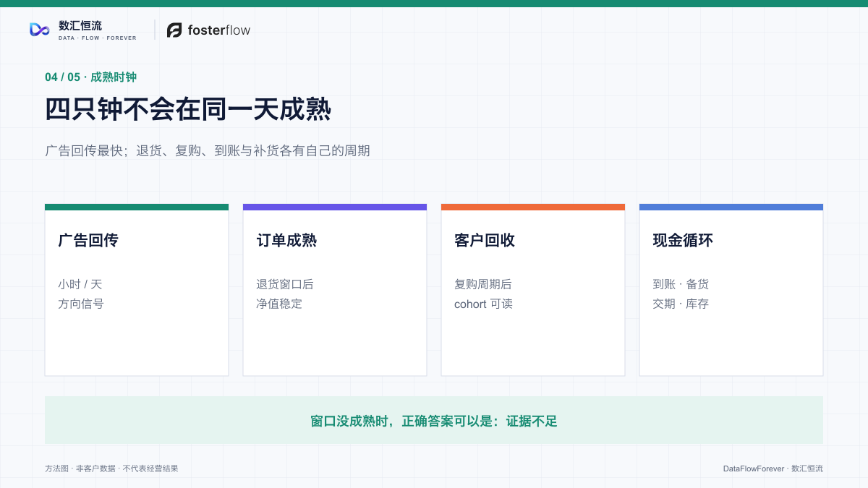Click the cohort 可读 line

click(483, 304)
